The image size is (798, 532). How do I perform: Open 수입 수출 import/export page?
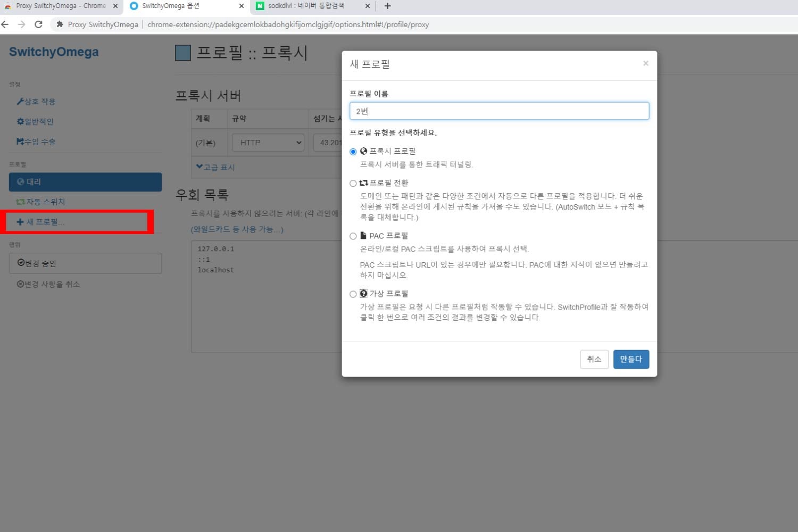click(x=36, y=142)
